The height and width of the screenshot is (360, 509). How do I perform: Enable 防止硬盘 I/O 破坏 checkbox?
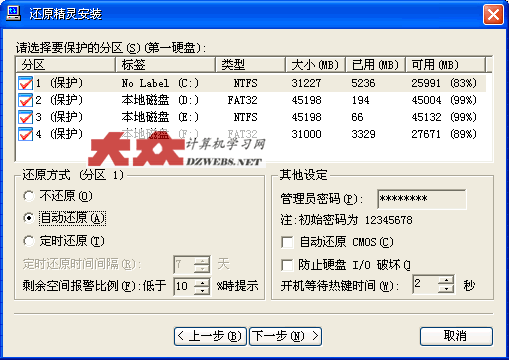287,265
